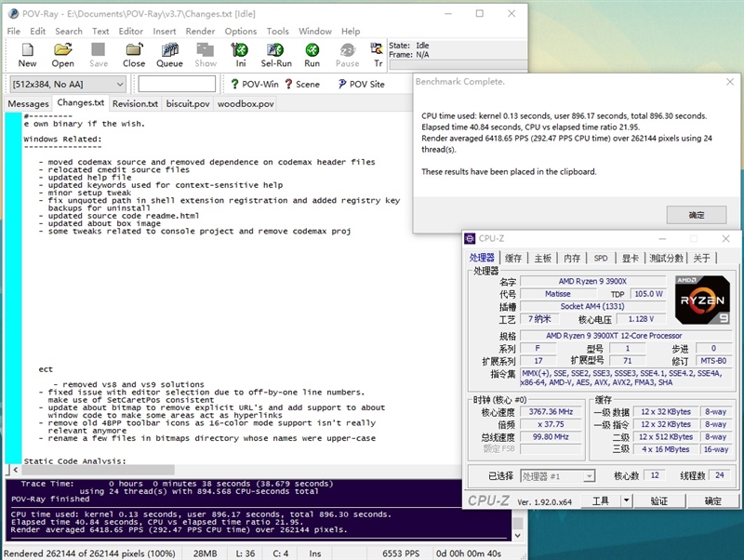Image resolution: width=744 pixels, height=560 pixels.
Task: Open the Render menu
Action: tap(199, 31)
